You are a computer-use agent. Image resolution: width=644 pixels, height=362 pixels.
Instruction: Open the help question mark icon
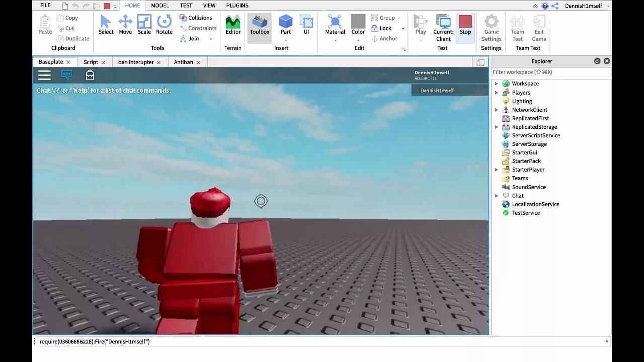[545, 6]
